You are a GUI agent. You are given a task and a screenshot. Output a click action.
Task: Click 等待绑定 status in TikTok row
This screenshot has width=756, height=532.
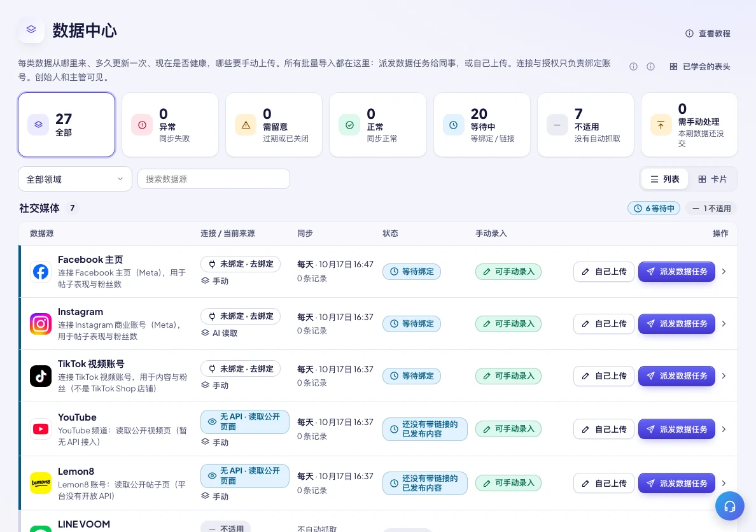coord(412,375)
